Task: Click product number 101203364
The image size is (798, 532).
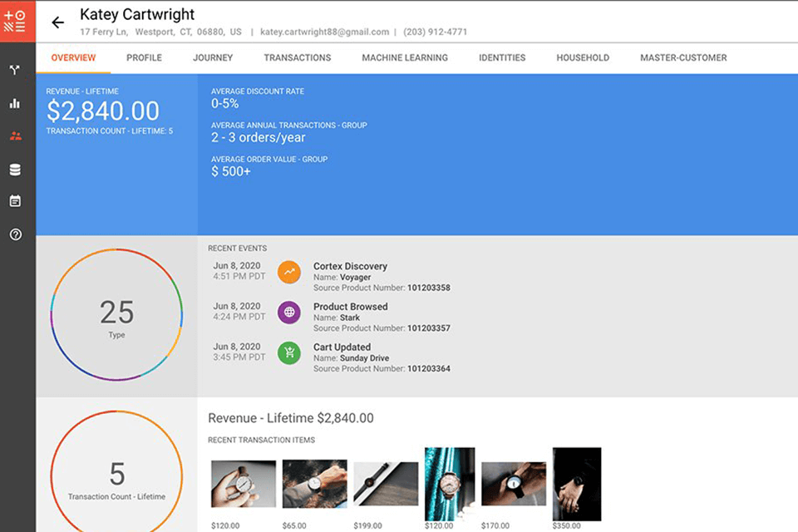Action: point(429,368)
